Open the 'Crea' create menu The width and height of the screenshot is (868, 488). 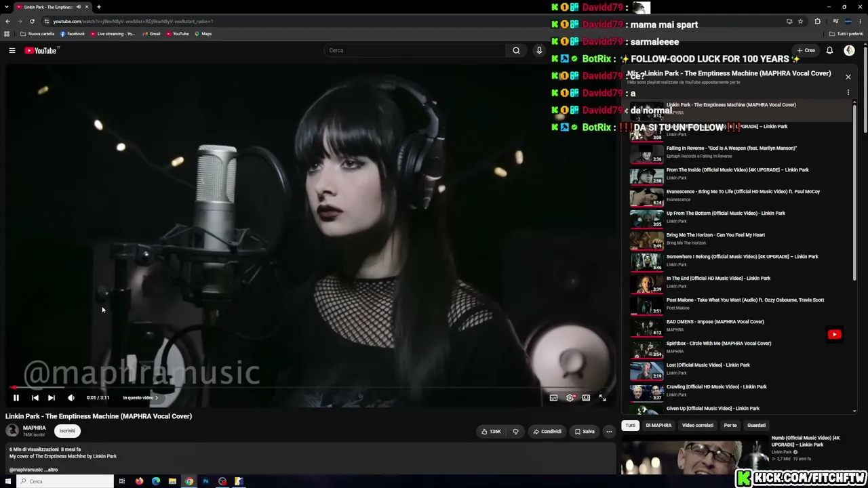806,50
